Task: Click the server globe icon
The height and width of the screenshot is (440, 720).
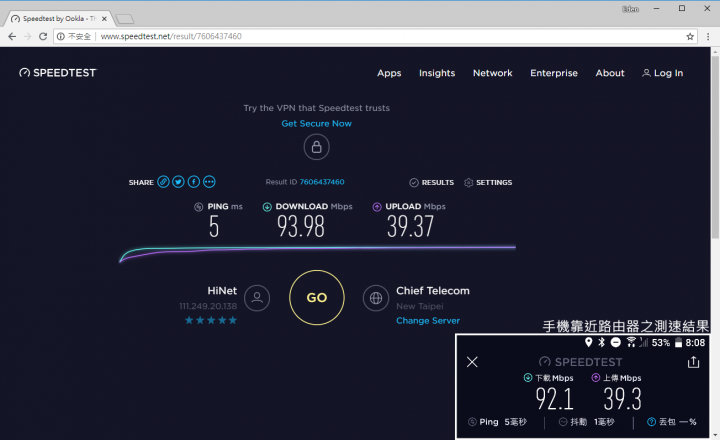Action: point(376,298)
